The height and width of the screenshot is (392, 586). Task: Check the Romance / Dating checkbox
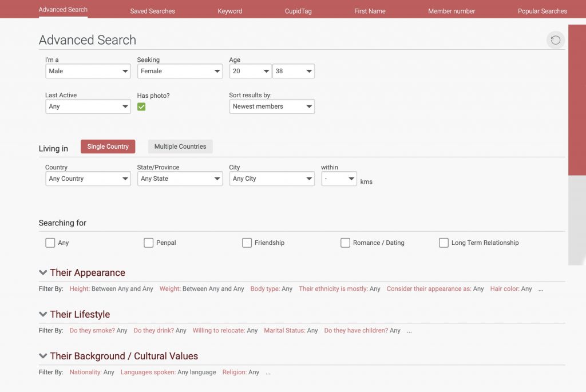point(345,243)
